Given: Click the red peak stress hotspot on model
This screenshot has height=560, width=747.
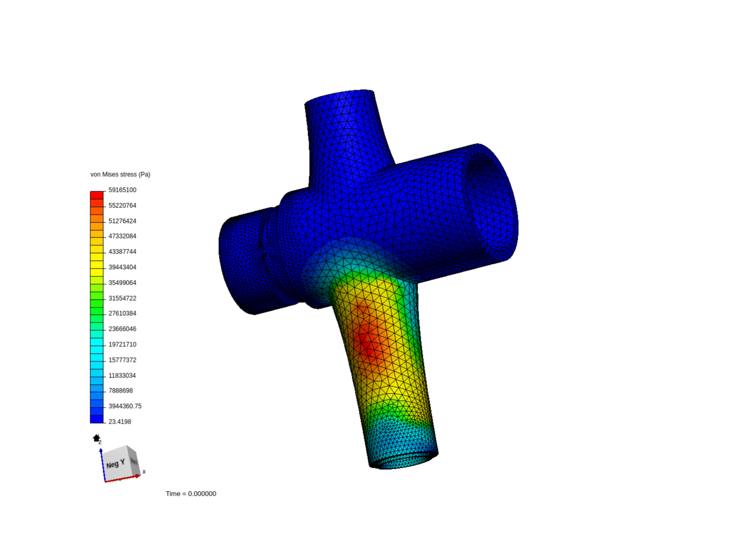Looking at the screenshot, I should (x=367, y=342).
